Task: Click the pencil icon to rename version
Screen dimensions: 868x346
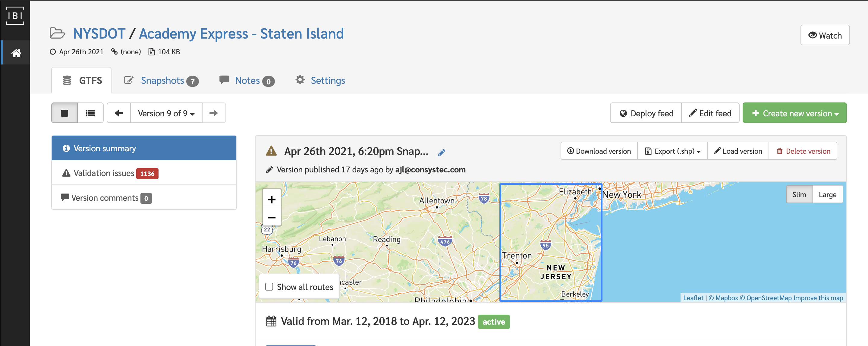Action: 442,153
